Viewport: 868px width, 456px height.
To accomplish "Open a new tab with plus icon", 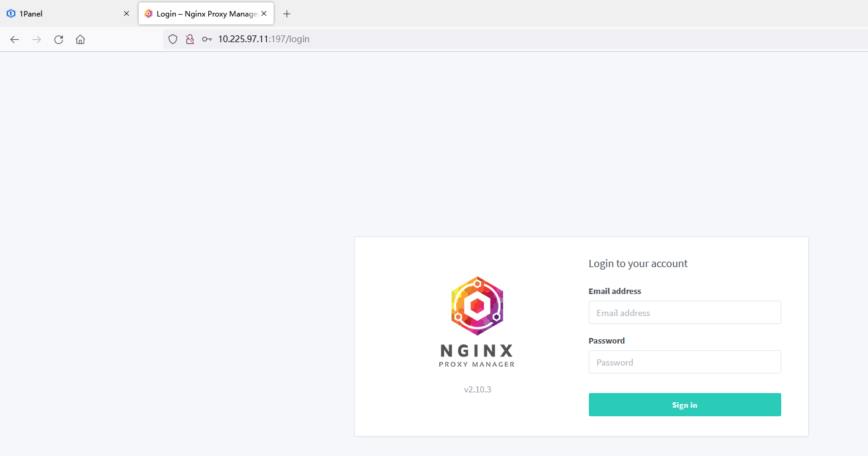I will tap(287, 13).
